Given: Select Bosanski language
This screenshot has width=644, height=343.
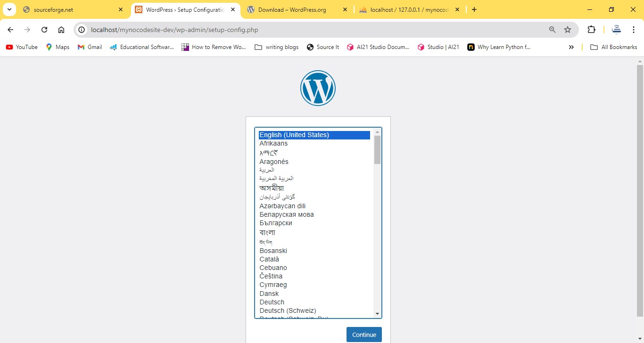Looking at the screenshot, I should 314,251.
